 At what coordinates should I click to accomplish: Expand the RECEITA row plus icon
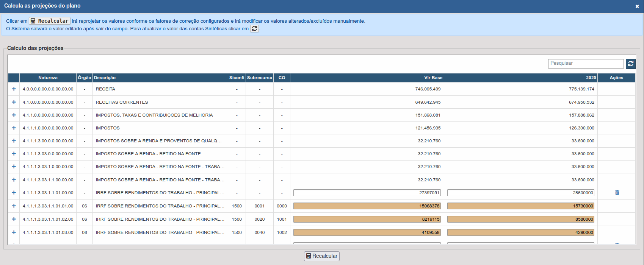[x=14, y=89]
